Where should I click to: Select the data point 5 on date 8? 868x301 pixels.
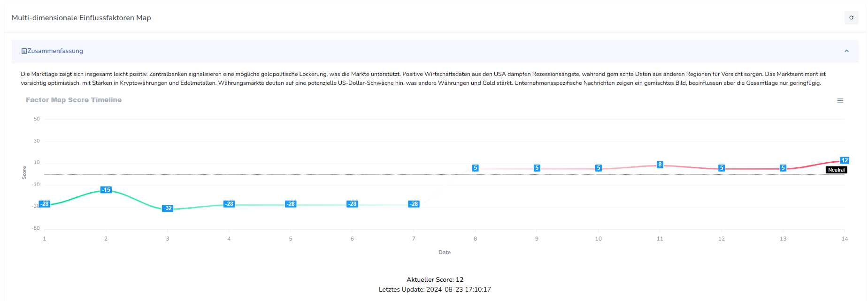[x=475, y=168]
